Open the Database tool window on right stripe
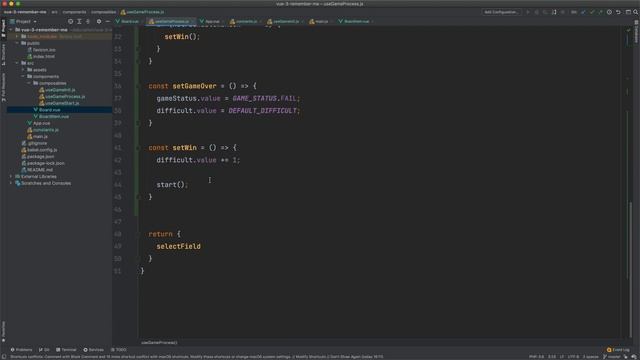 [636, 32]
